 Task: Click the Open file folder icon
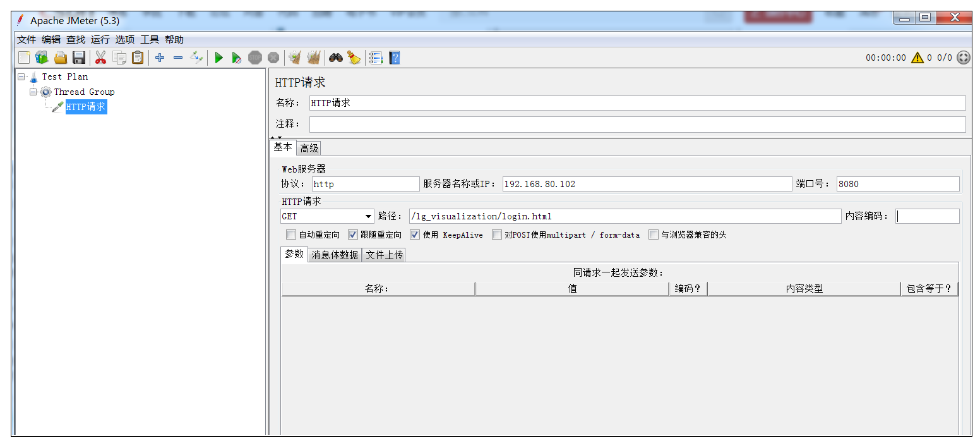tap(61, 58)
